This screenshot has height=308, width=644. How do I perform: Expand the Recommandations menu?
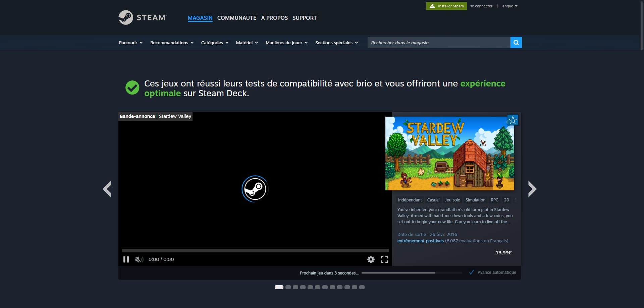tap(172, 43)
